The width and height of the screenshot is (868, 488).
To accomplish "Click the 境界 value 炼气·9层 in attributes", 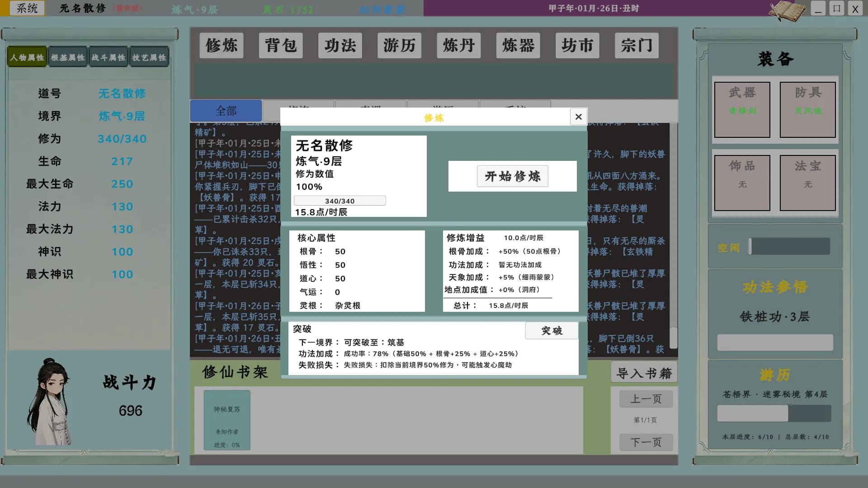I will (x=122, y=116).
